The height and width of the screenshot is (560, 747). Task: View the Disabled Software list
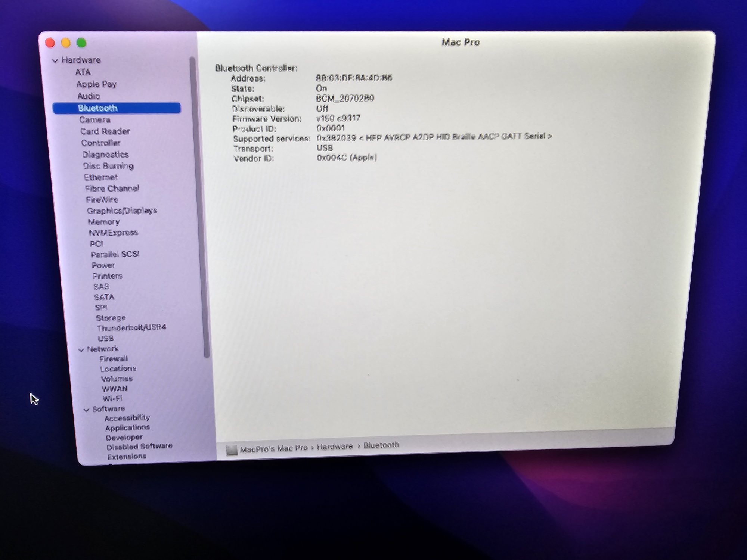[x=139, y=447]
